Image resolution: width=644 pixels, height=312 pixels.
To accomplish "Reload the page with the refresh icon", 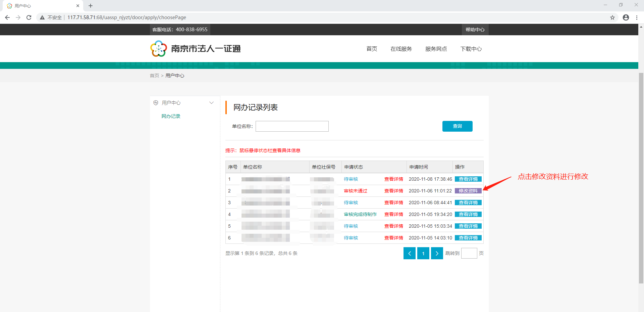I will tap(29, 17).
